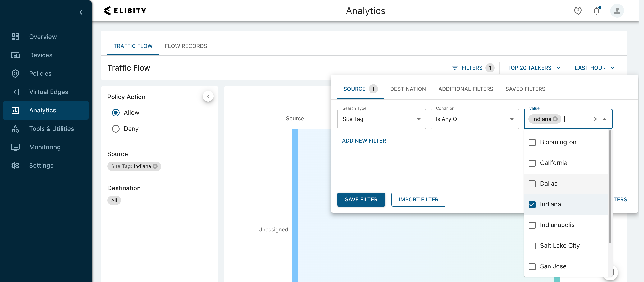Click the Add New Filter link
Screen dimensions: 644x282
(364, 141)
